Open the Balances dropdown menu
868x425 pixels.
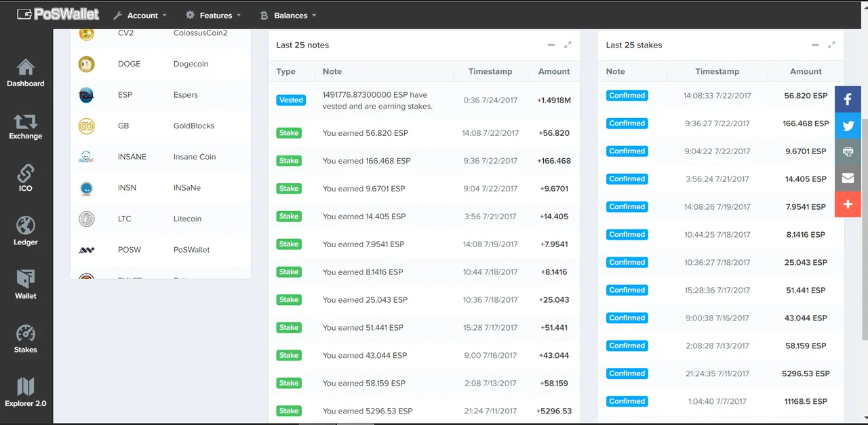coord(288,15)
